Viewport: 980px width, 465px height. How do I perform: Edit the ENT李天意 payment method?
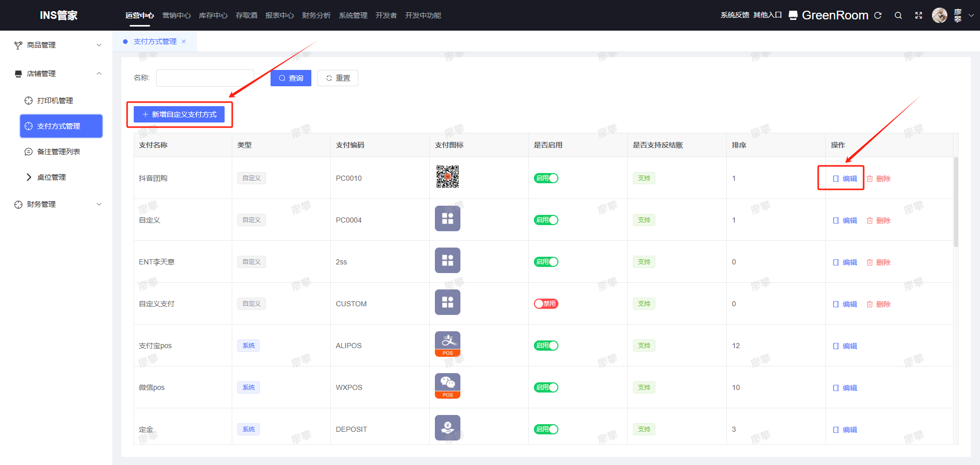point(845,262)
